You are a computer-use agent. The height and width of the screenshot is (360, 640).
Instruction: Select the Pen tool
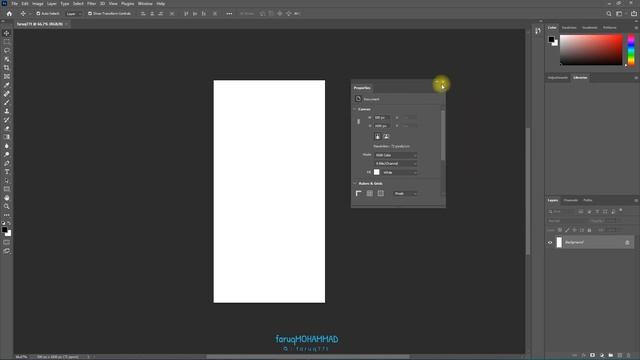coord(7,163)
